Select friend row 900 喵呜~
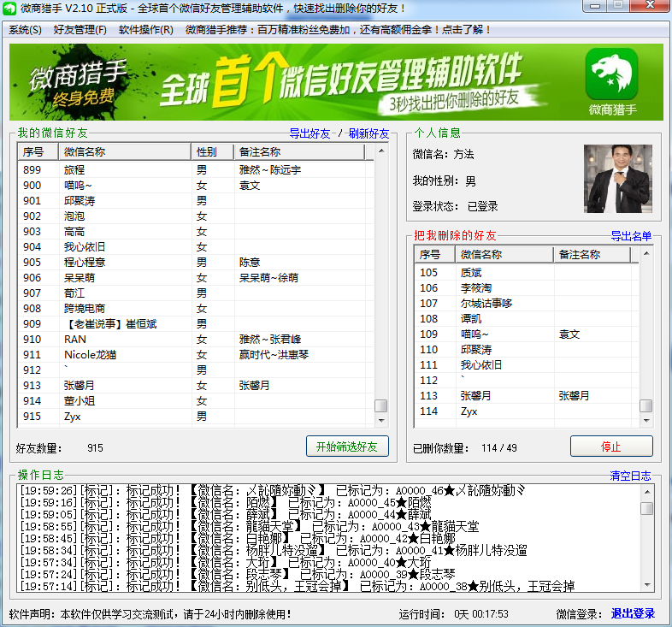Screen dimensions: 672x627 [x=196, y=186]
